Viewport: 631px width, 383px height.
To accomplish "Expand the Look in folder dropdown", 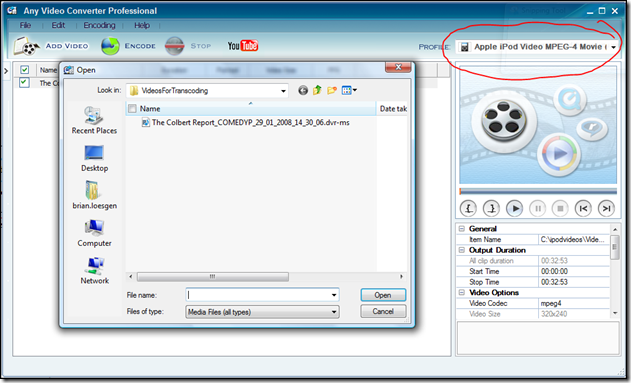I will (x=283, y=91).
